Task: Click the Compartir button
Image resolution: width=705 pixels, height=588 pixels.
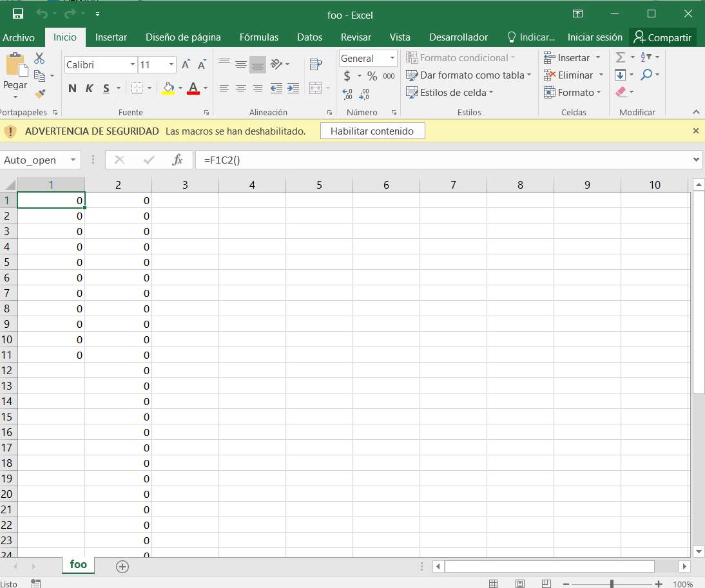Action: [x=662, y=37]
